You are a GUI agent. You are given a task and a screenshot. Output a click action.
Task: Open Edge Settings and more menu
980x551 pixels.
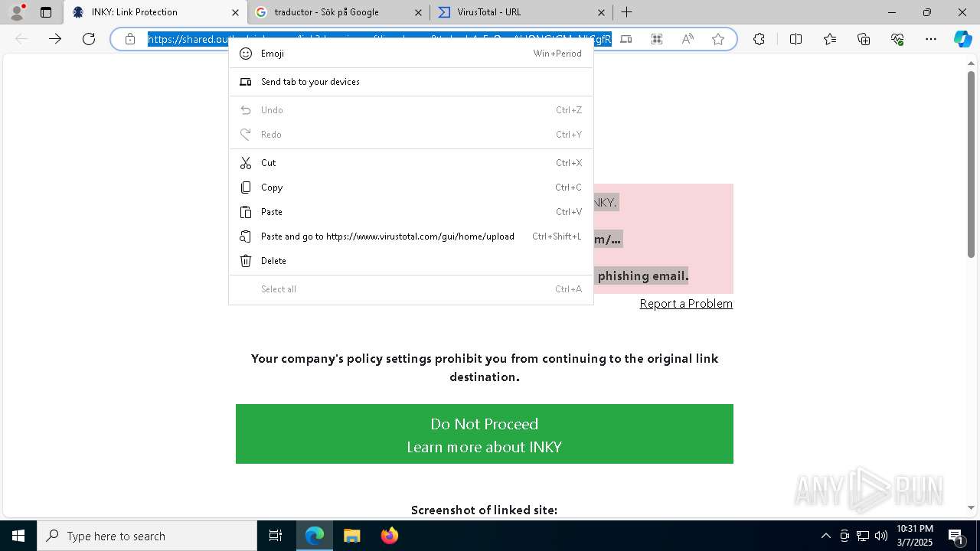coord(931,39)
